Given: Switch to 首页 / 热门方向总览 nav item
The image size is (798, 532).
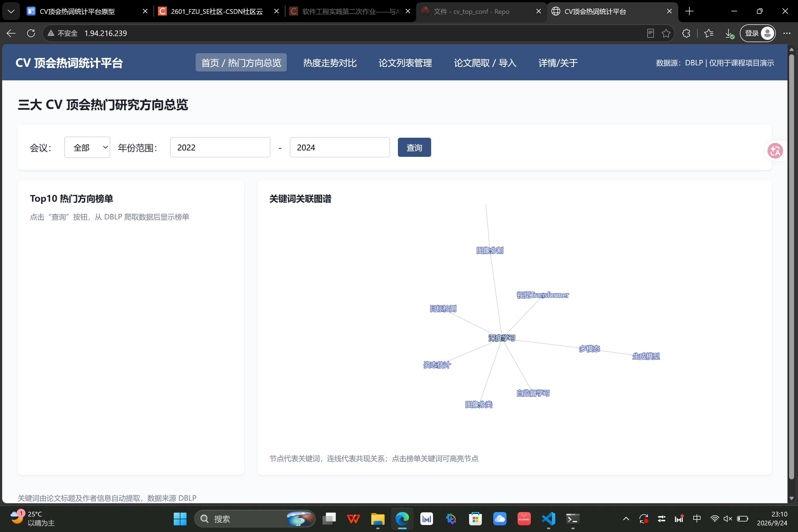Looking at the screenshot, I should [x=241, y=63].
